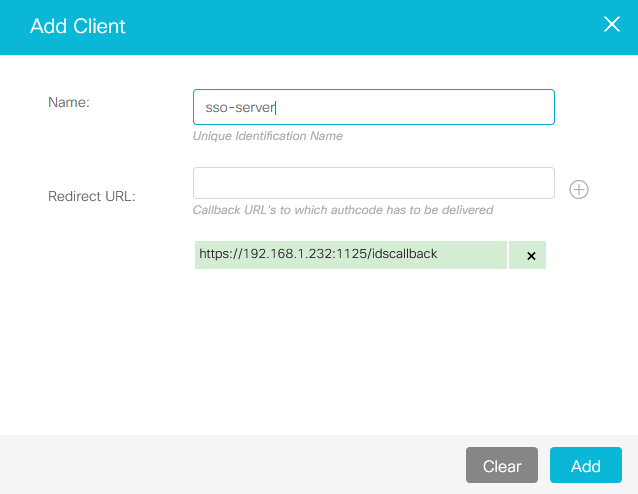This screenshot has width=638, height=494.
Task: Click the 'Add Client' dialog title
Action: coord(78,26)
